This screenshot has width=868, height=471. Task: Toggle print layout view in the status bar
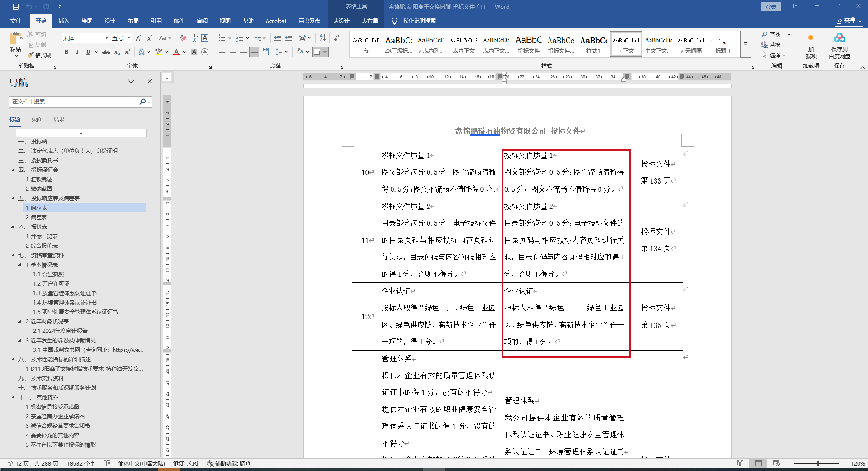tap(758, 463)
